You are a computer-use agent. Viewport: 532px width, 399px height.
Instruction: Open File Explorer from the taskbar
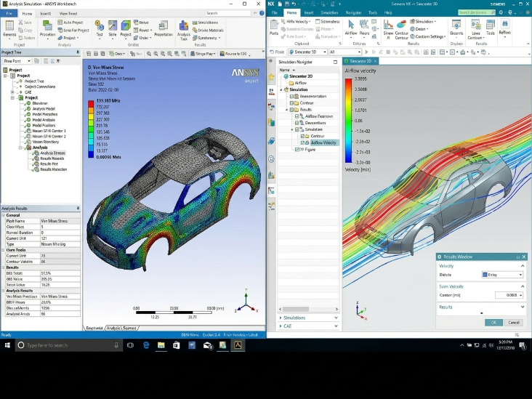(x=161, y=345)
